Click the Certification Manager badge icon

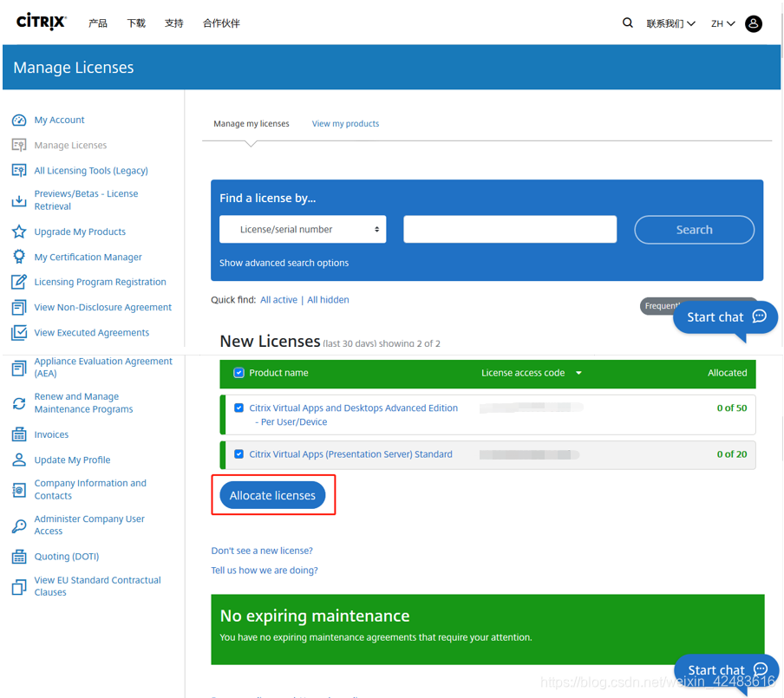(x=19, y=257)
